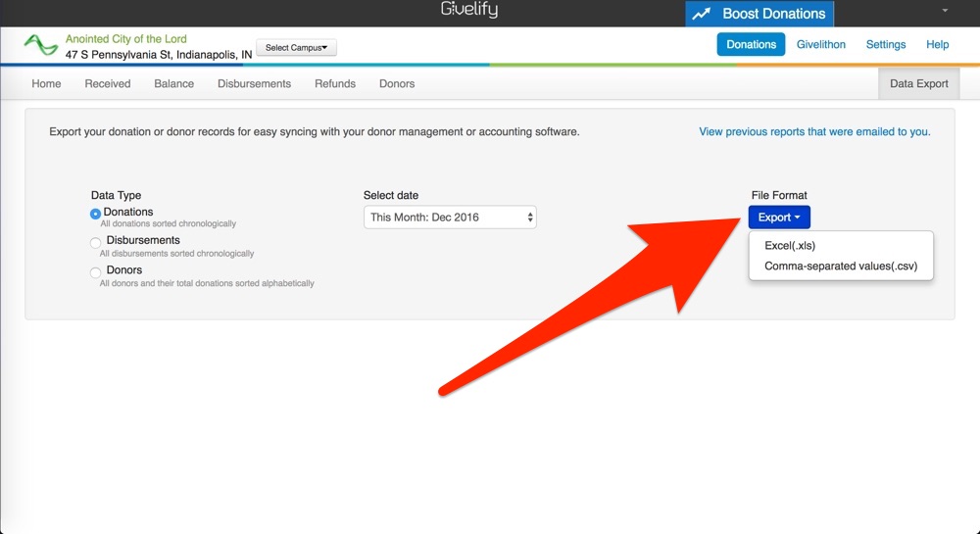This screenshot has height=534, width=980.
Task: Click 'All donors and their total donations' description
Action: (207, 283)
